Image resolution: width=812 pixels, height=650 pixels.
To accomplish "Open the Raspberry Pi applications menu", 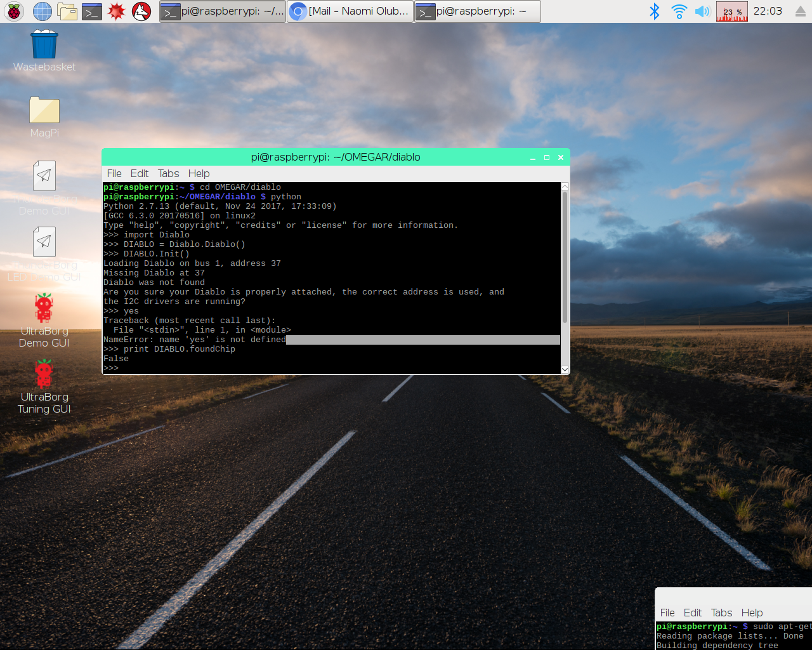I will pos(14,11).
